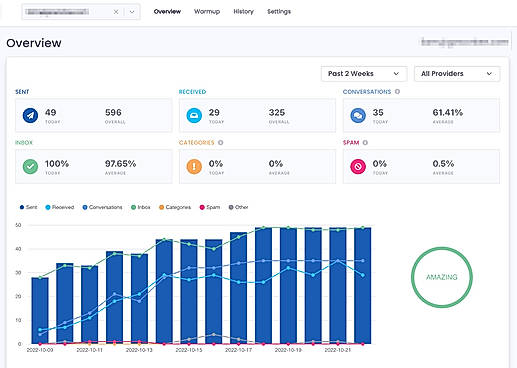Click the 61.41% conversations average value

(448, 112)
